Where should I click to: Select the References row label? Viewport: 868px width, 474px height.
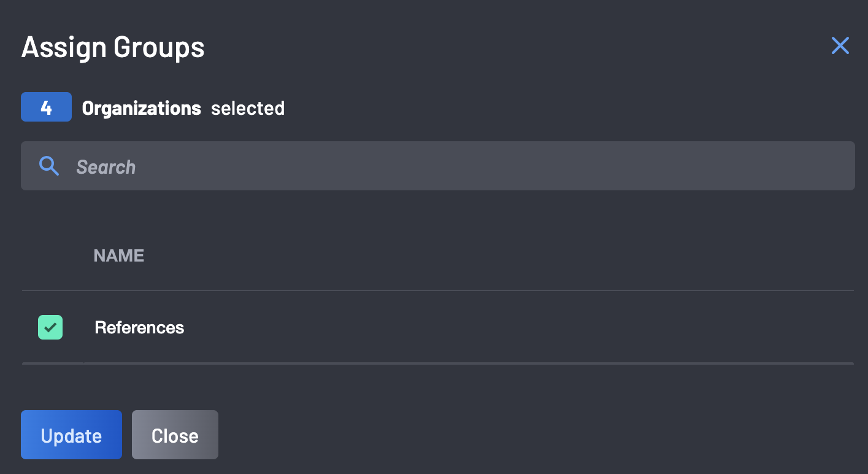click(x=139, y=327)
